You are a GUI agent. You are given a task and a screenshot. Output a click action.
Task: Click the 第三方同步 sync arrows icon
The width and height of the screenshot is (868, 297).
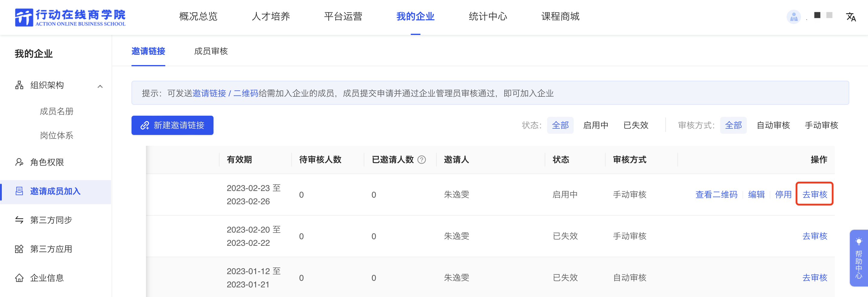(x=19, y=220)
